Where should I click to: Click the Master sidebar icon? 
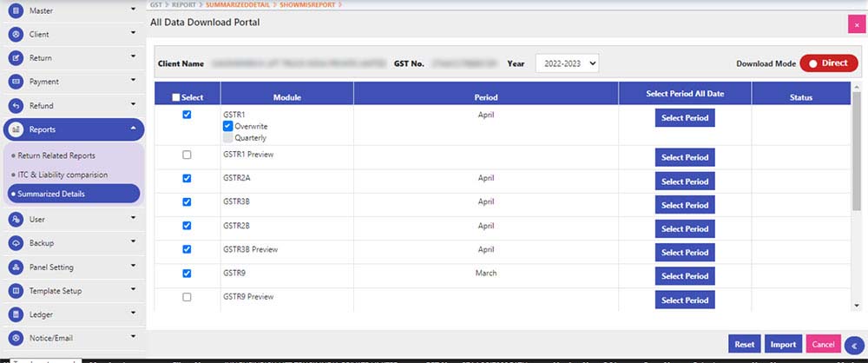pyautogui.click(x=15, y=10)
